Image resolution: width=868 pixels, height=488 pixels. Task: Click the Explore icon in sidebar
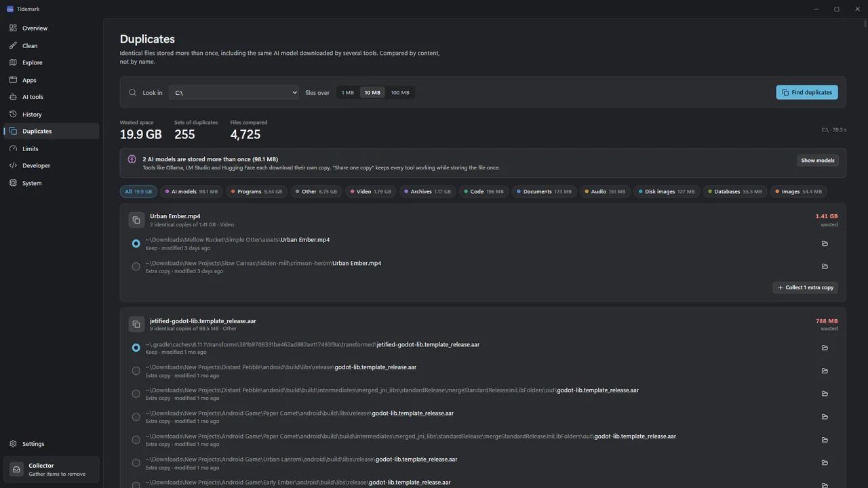click(13, 62)
